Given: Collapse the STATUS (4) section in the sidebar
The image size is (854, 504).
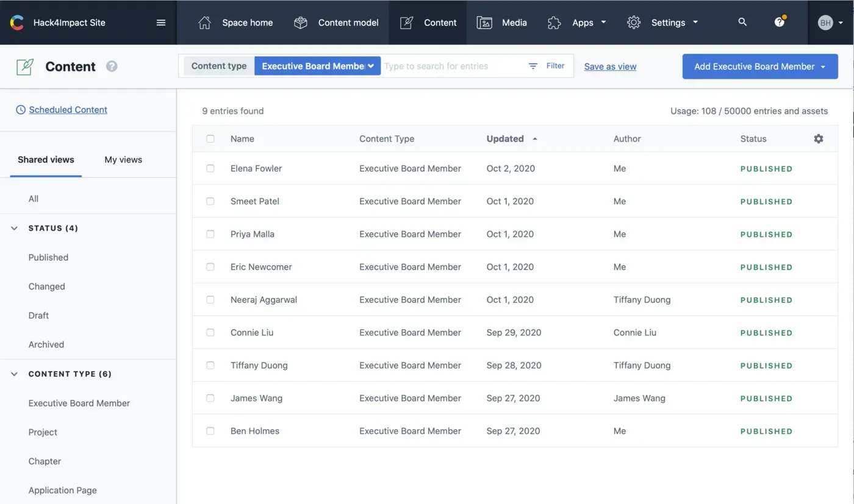Looking at the screenshot, I should (13, 228).
